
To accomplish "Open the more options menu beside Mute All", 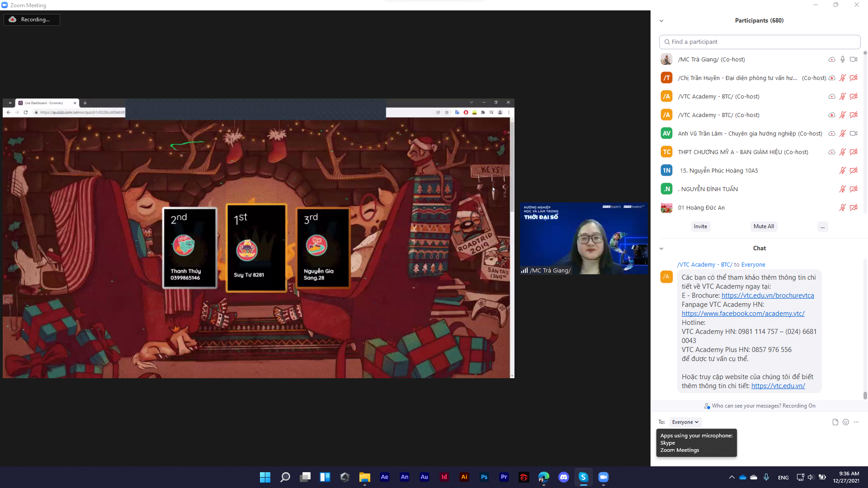I will (x=823, y=227).
